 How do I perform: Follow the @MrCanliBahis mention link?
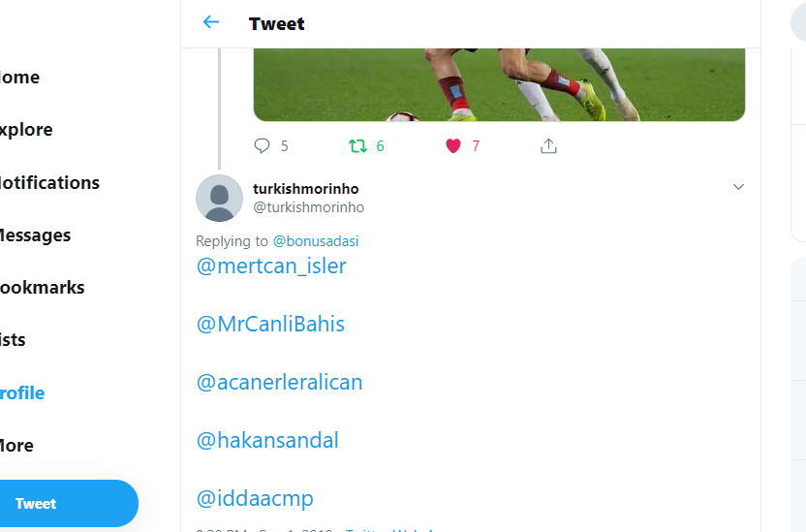click(x=270, y=325)
